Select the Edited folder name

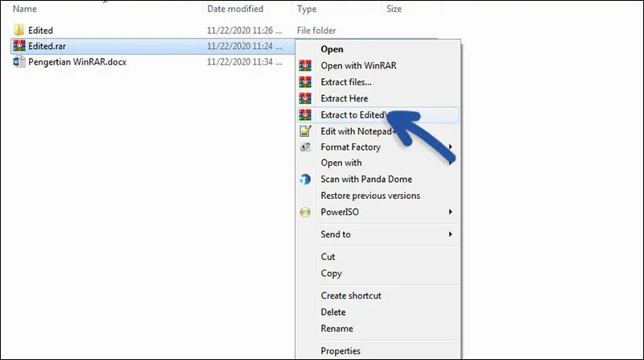40,31
